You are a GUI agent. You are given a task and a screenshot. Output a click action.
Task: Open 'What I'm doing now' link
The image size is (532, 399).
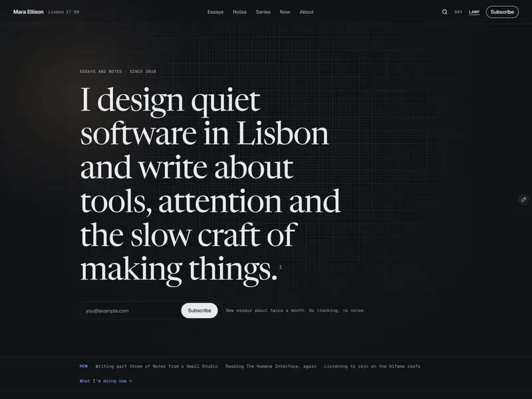pos(106,381)
